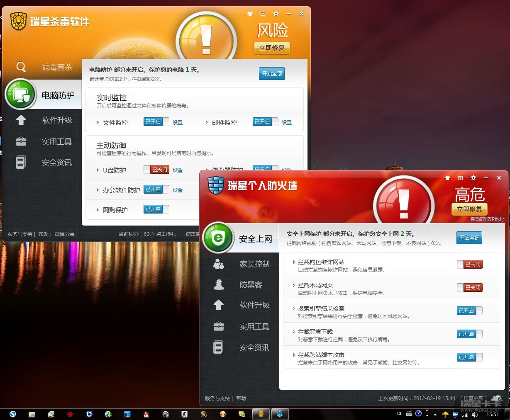The width and height of the screenshot is (510, 420).
Task: Click the firewall shield logo icon
Action: (216, 185)
